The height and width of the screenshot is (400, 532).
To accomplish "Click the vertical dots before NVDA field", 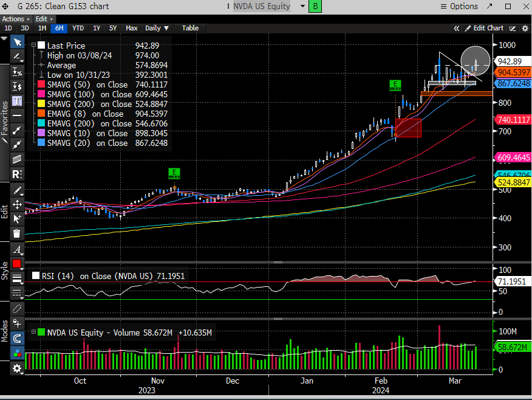I will (x=228, y=6).
